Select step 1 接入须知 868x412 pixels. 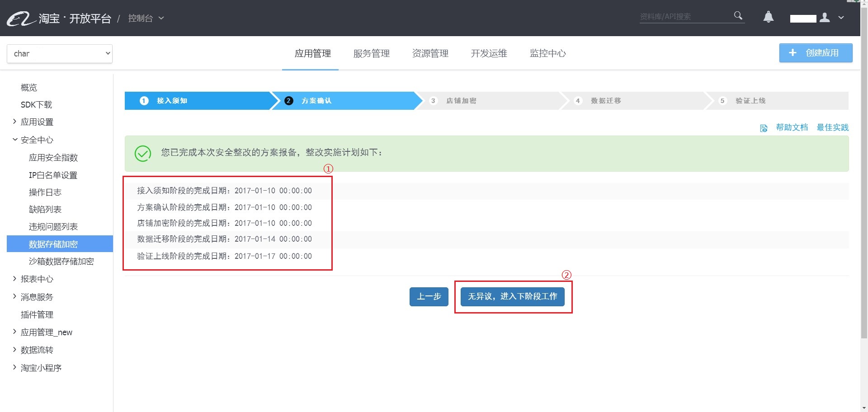pyautogui.click(x=197, y=101)
